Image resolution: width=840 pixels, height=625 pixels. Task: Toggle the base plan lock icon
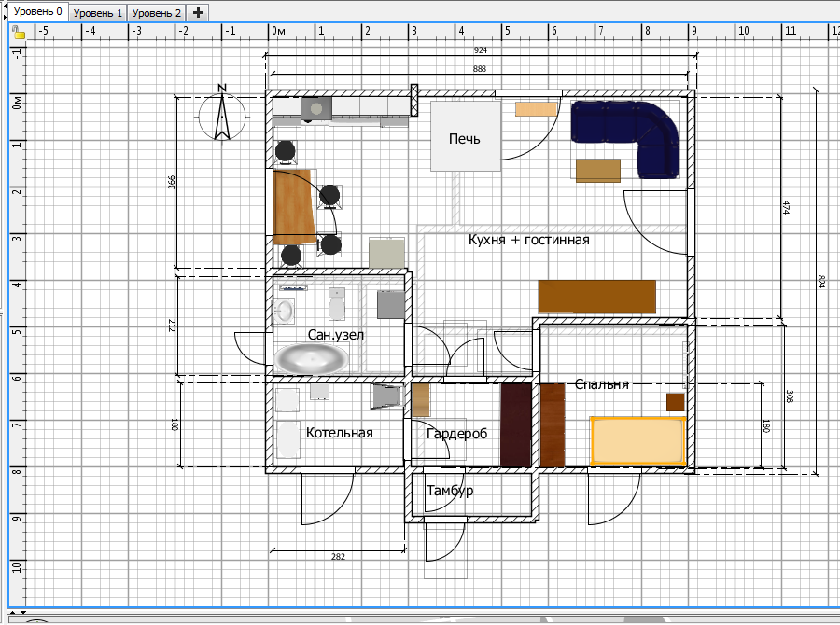[18, 32]
